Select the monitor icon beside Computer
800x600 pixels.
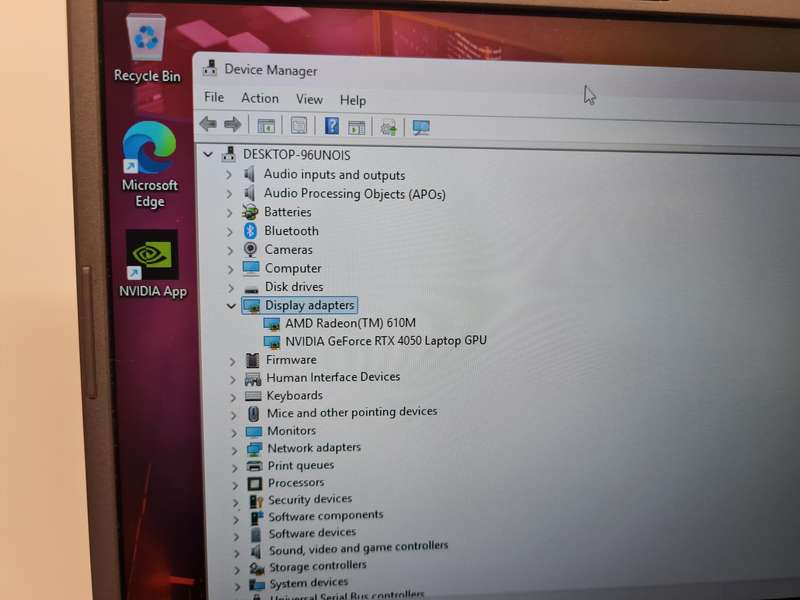pyautogui.click(x=251, y=268)
